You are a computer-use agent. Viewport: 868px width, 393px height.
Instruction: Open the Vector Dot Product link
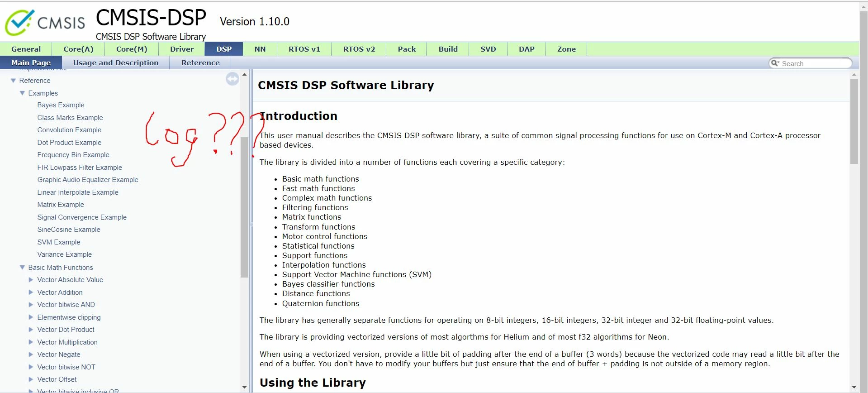click(66, 330)
